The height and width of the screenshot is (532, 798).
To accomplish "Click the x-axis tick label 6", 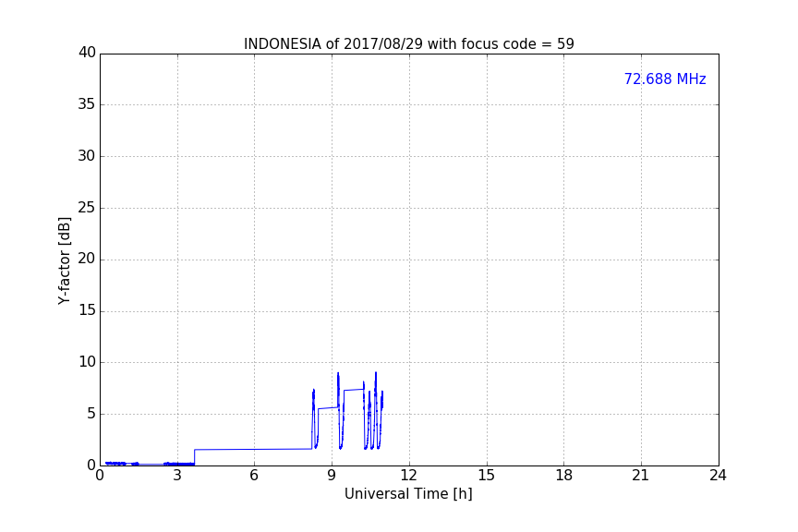I will coord(254,476).
